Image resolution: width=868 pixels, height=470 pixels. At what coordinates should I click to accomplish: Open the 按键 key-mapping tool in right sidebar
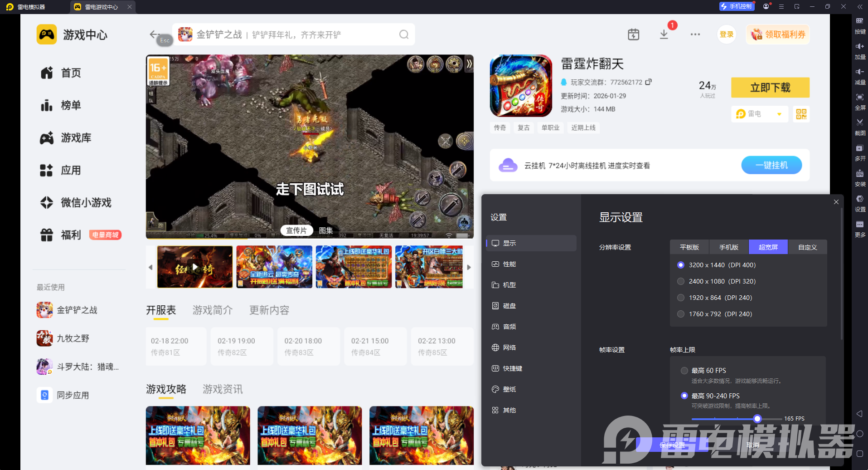pyautogui.click(x=860, y=25)
